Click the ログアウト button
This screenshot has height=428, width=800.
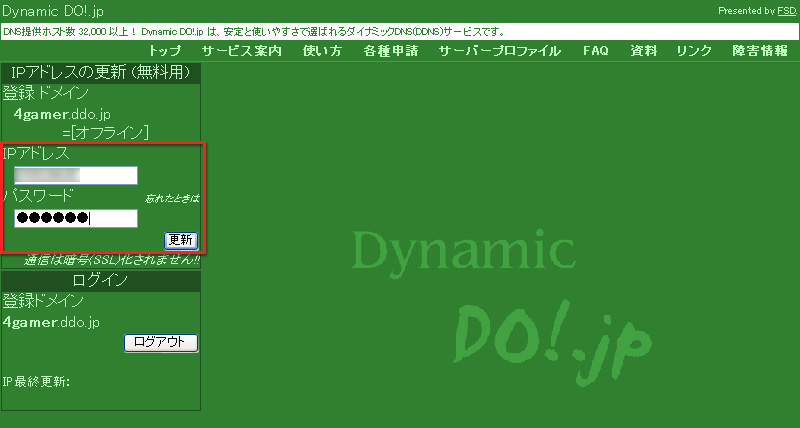point(161,343)
